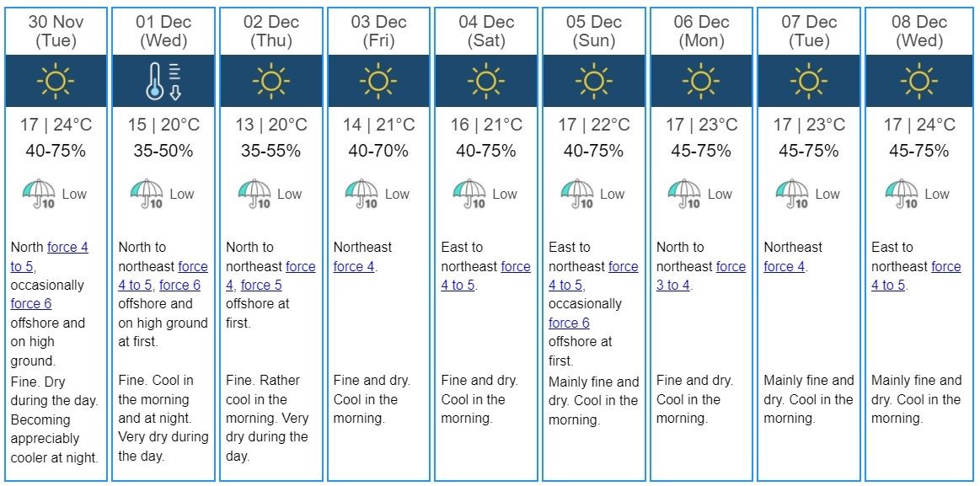Click the sun icon for 02 Dec (Thu)

270,81
